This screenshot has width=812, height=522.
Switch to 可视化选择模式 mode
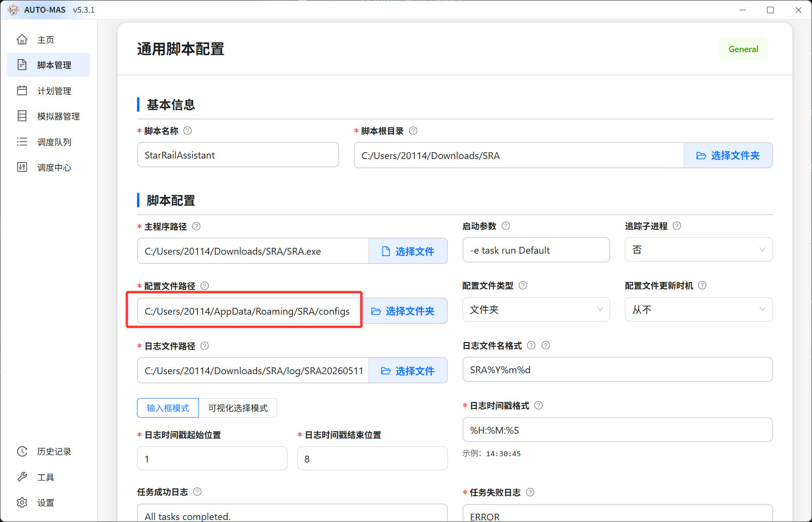(238, 408)
